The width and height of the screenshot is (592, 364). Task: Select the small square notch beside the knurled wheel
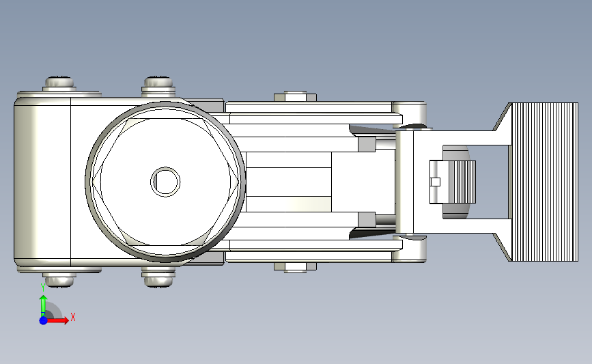pyautogui.click(x=436, y=182)
